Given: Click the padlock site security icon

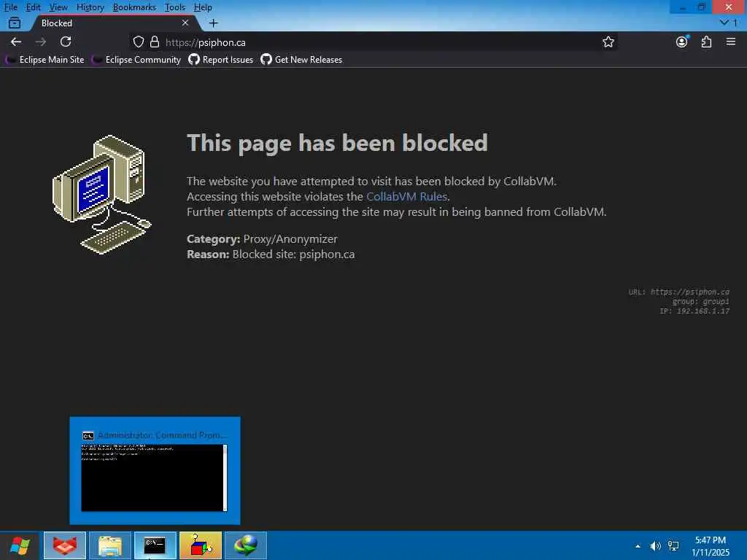Looking at the screenshot, I should (155, 42).
